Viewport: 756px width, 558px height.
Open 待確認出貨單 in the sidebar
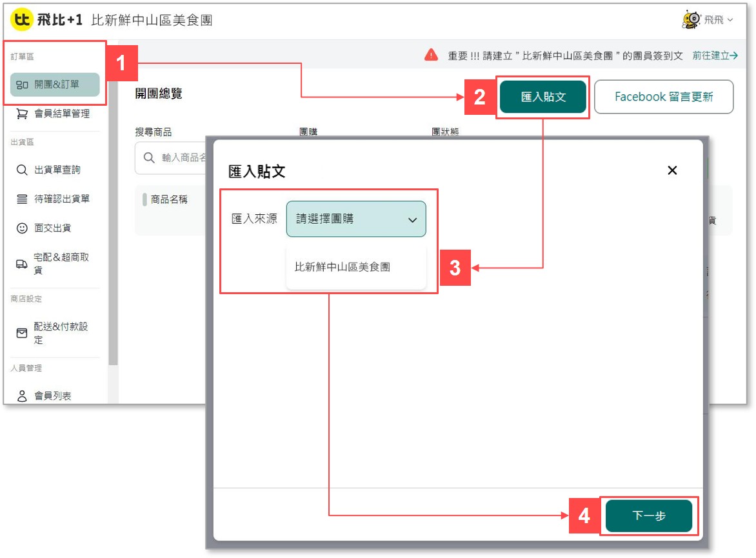tap(55, 199)
